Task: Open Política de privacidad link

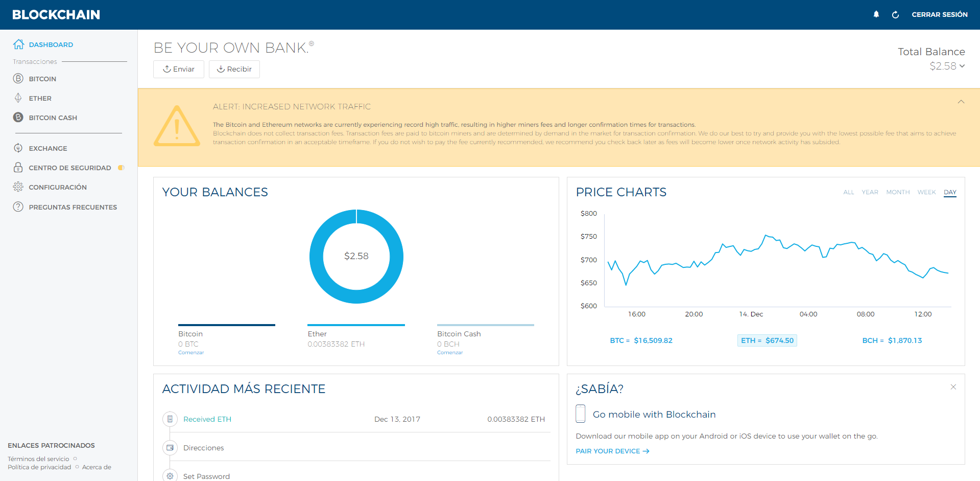Action: (x=39, y=467)
